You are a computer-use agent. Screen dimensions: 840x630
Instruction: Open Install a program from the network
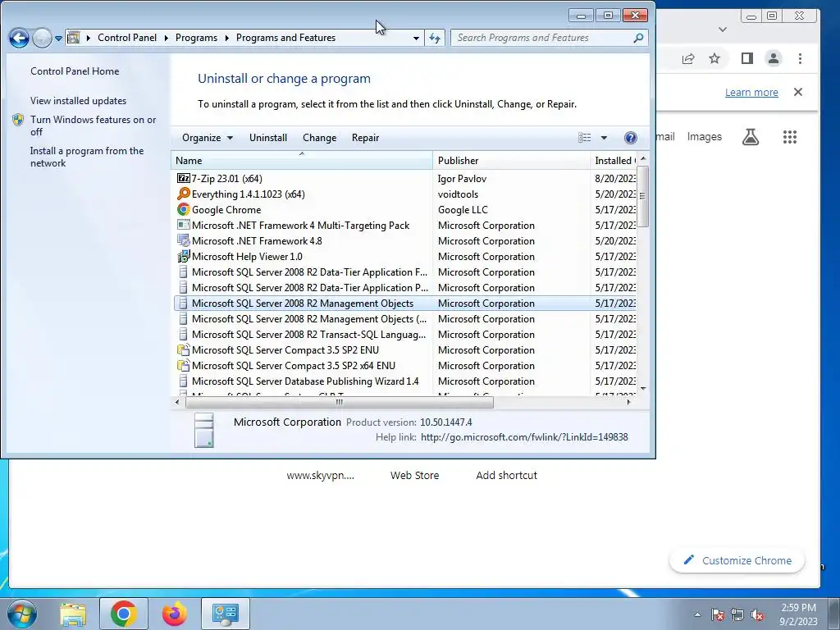pos(87,157)
